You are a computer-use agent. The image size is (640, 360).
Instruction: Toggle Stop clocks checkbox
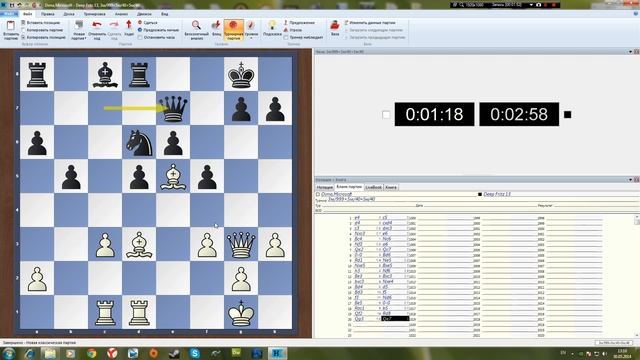pyautogui.click(x=140, y=37)
